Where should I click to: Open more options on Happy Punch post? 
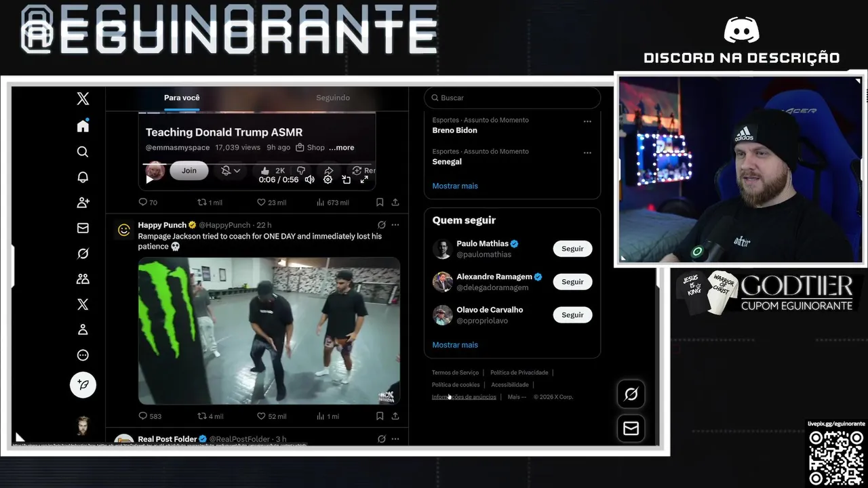tap(395, 225)
